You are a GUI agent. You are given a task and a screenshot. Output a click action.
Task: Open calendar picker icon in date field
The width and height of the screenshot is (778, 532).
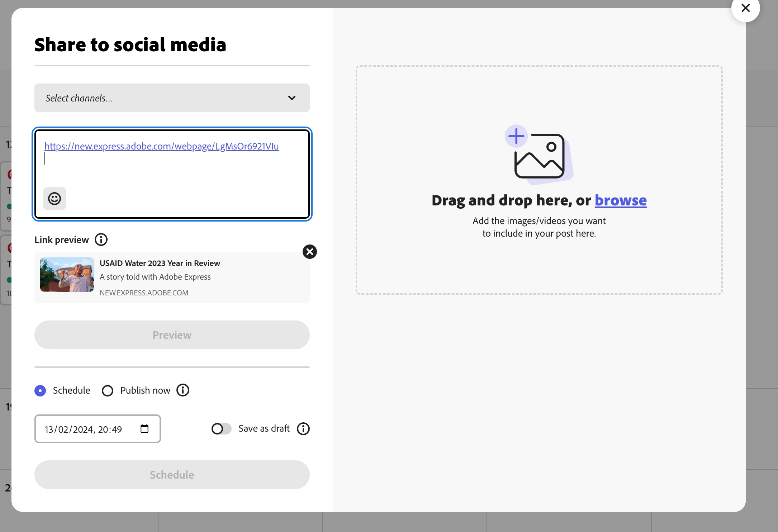click(144, 429)
